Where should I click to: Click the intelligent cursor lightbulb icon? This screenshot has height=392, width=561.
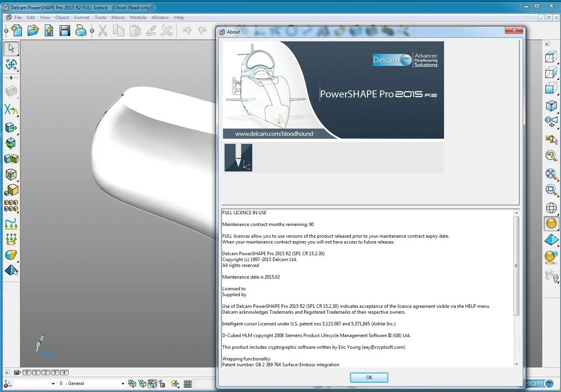175,384
